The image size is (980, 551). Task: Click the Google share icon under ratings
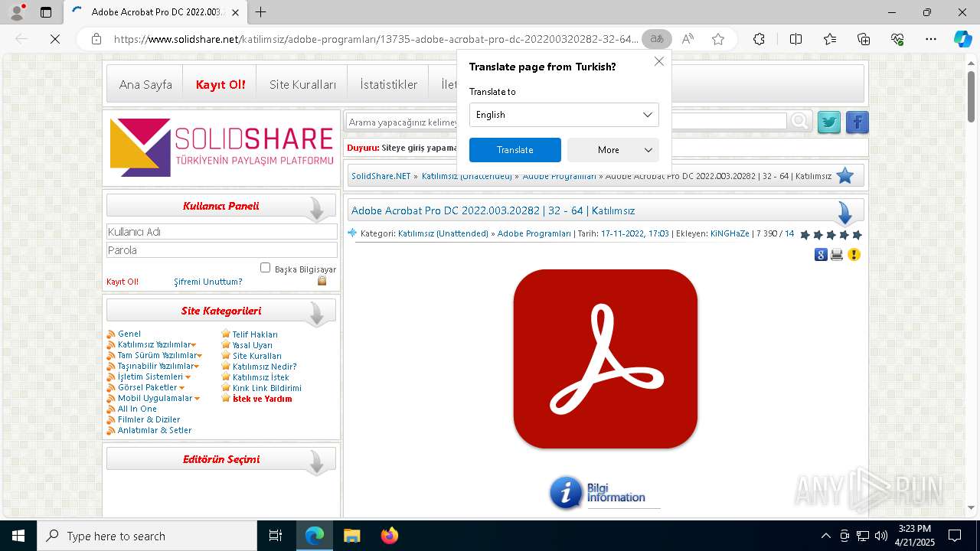(821, 255)
